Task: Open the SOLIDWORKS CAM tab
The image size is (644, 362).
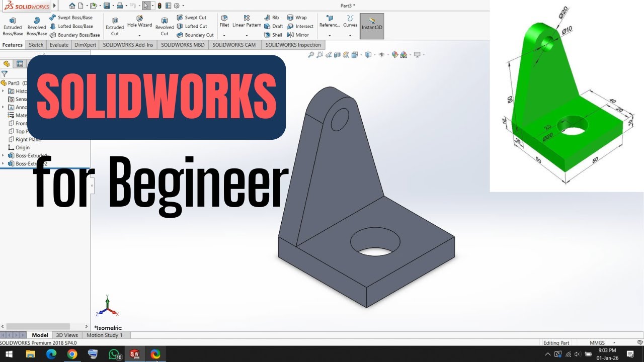Action: point(234,45)
